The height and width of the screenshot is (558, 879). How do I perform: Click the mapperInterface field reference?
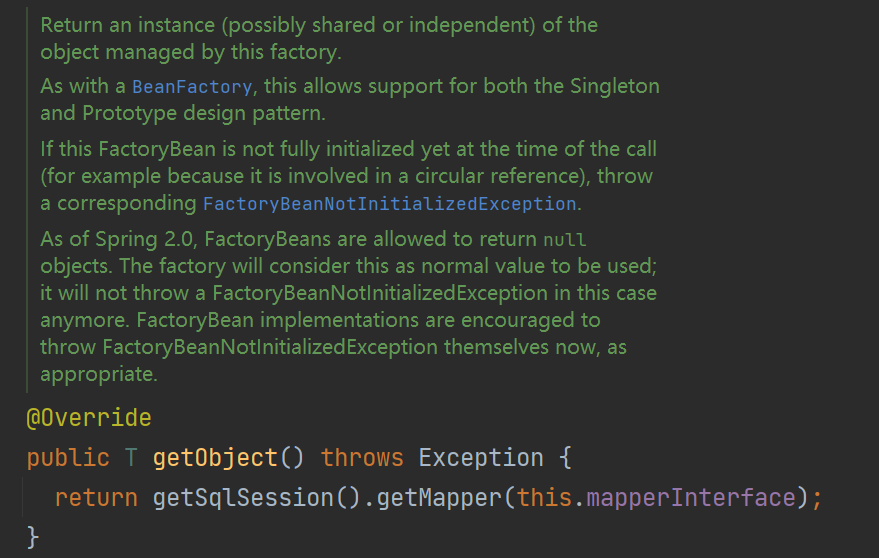tap(689, 497)
